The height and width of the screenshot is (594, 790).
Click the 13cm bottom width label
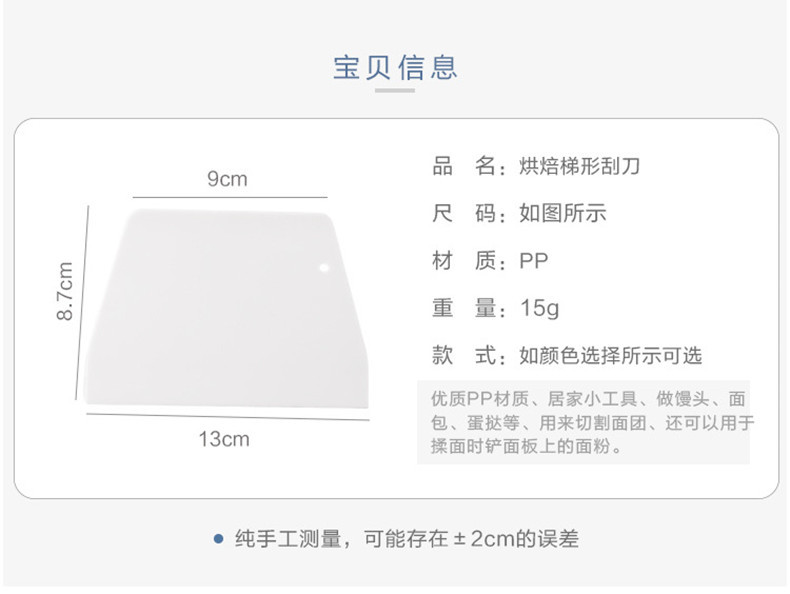coord(223,439)
